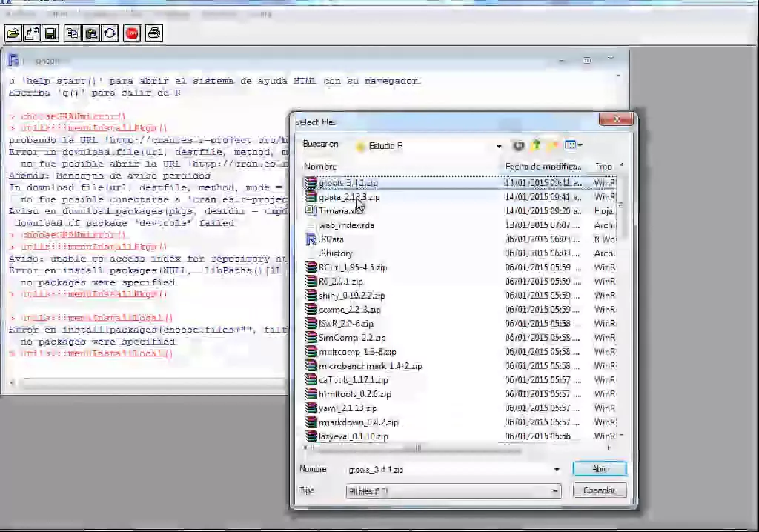Click the archive icon of lazyeval_0.1.10.zip
Screen dimensions: 759x532
pyautogui.click(x=311, y=436)
